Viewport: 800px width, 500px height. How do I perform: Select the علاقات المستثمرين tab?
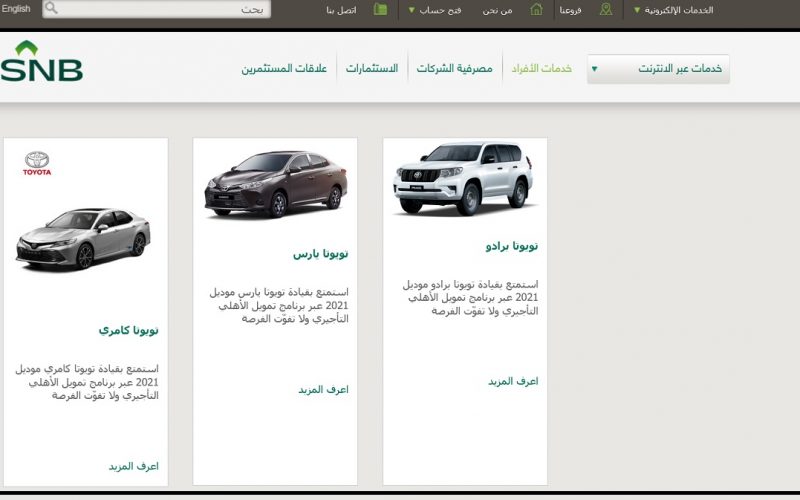click(x=284, y=68)
